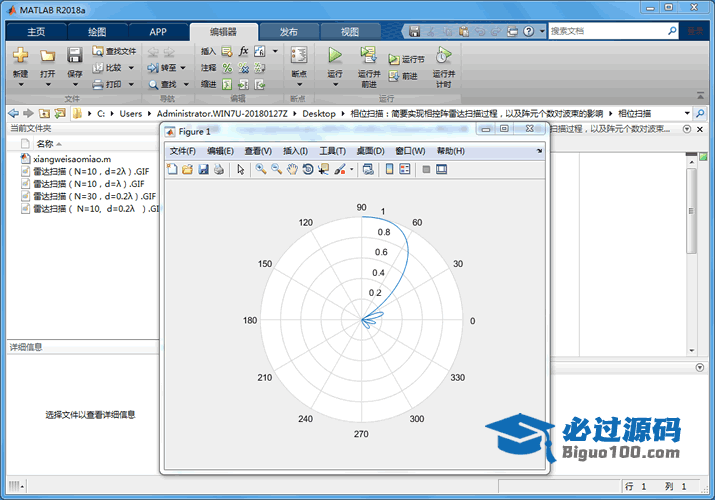Click the Breakpoints icon in the ribbon
The width and height of the screenshot is (715, 500).
[299, 55]
